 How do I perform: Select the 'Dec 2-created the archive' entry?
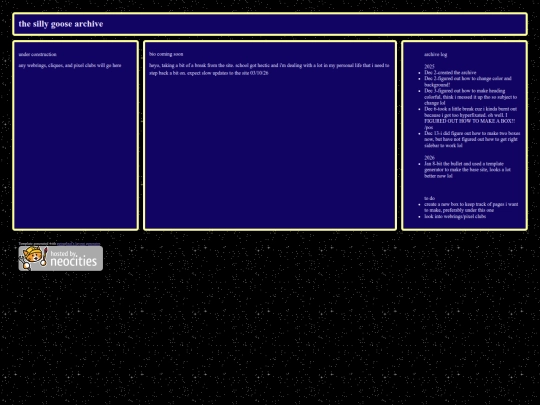pos(450,73)
